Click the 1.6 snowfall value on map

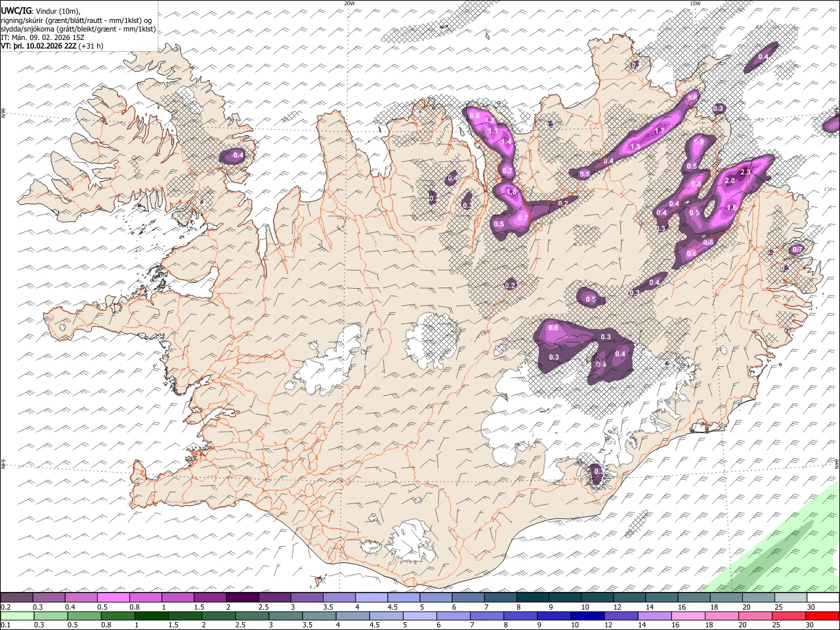click(x=732, y=207)
